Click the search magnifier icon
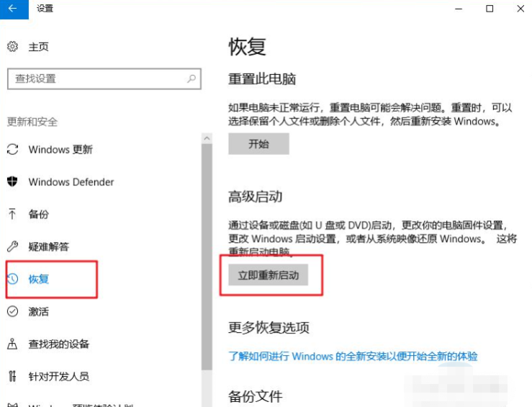 pos(191,79)
